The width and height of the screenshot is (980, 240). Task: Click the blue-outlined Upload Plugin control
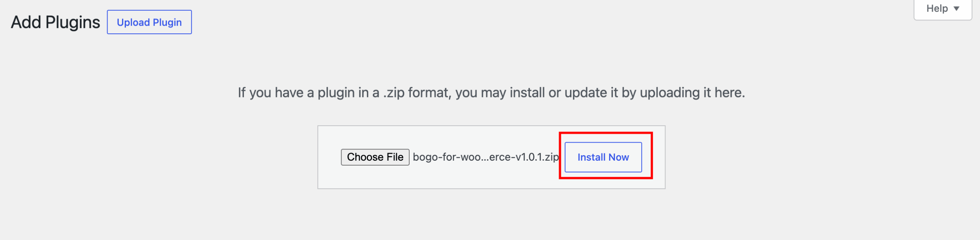click(x=149, y=22)
